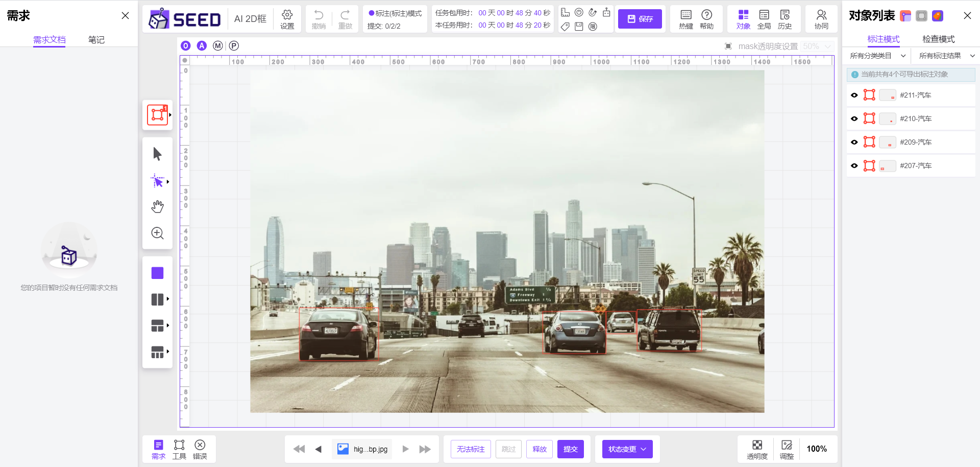
Task: Click the small floppy-disk icon
Action: tap(579, 27)
